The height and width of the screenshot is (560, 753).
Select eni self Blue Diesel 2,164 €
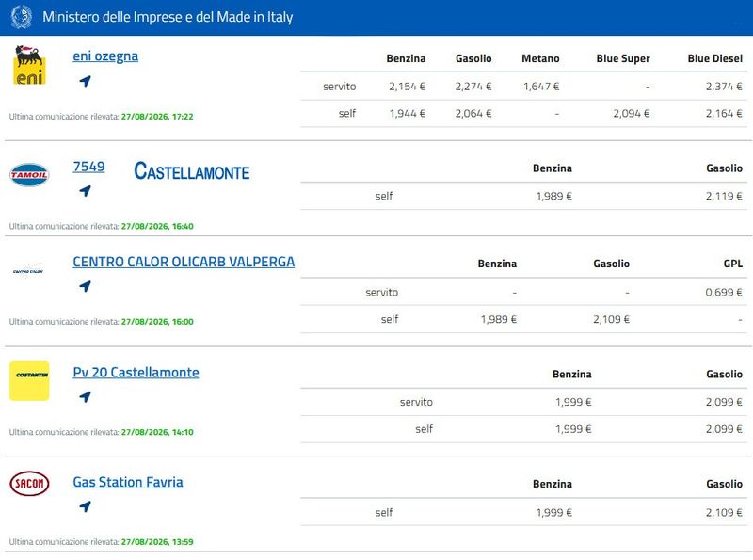(x=724, y=113)
